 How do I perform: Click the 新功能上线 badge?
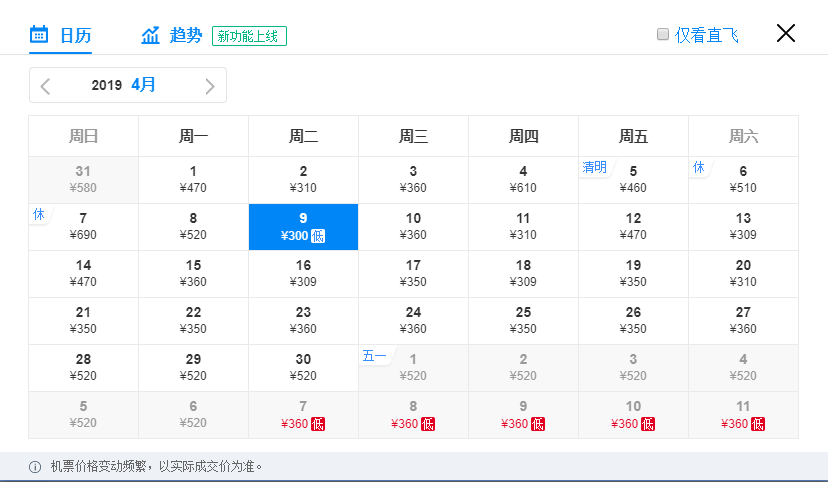(x=249, y=36)
